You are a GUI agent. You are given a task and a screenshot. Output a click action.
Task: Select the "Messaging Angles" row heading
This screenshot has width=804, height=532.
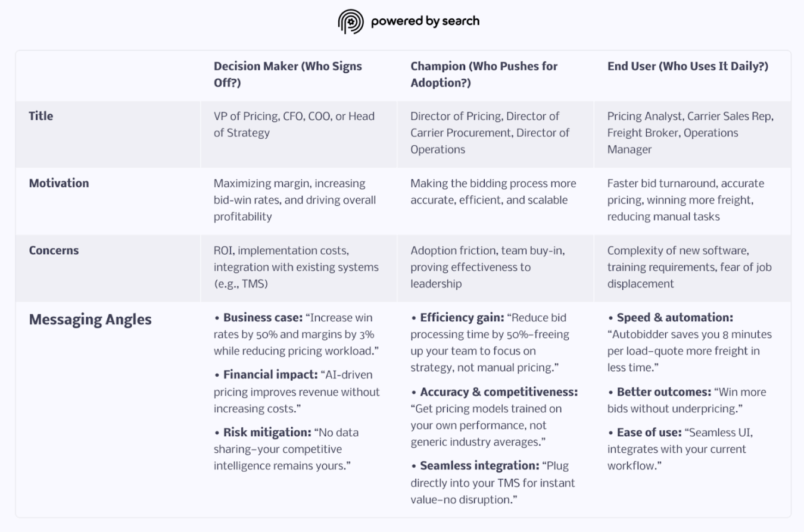pos(90,320)
